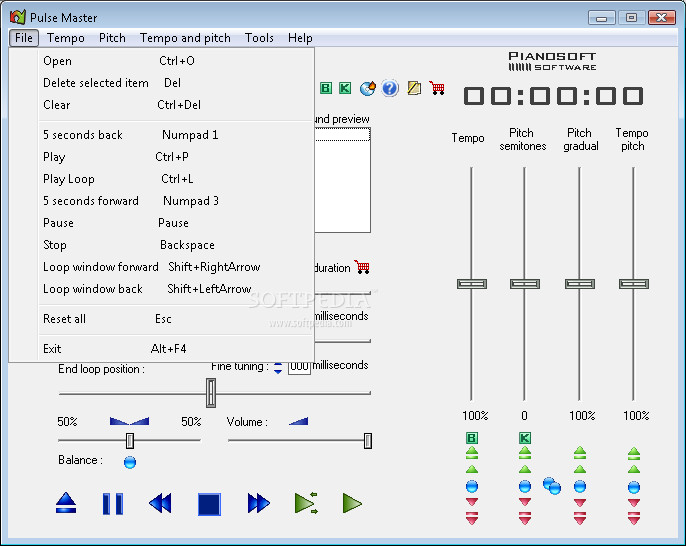Click the K icon below Pitch semitones slider
The width and height of the screenshot is (686, 546).
point(525,438)
